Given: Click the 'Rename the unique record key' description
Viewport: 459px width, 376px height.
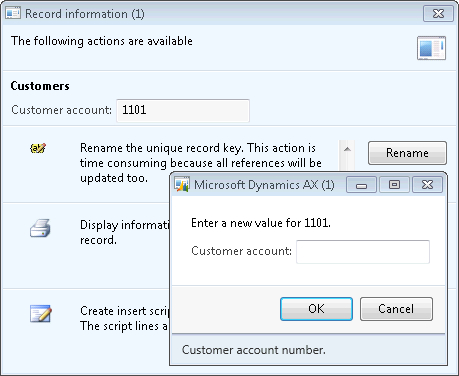Looking at the screenshot, I should coord(201,163).
